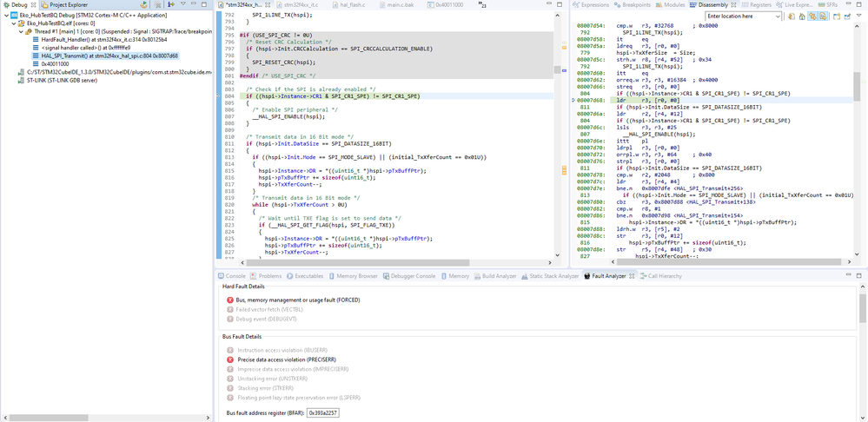
Task: Click the Refresh View icon in Disassembly
Action: 792,16
